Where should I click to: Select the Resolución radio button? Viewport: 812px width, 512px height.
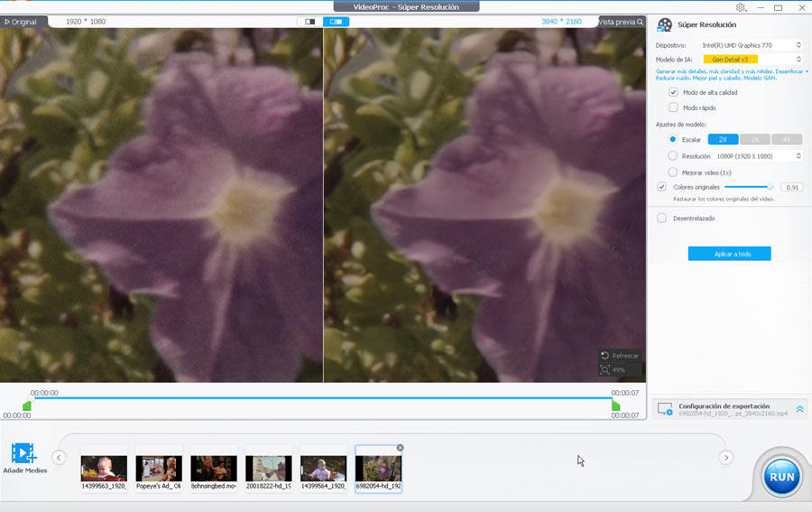coord(673,155)
